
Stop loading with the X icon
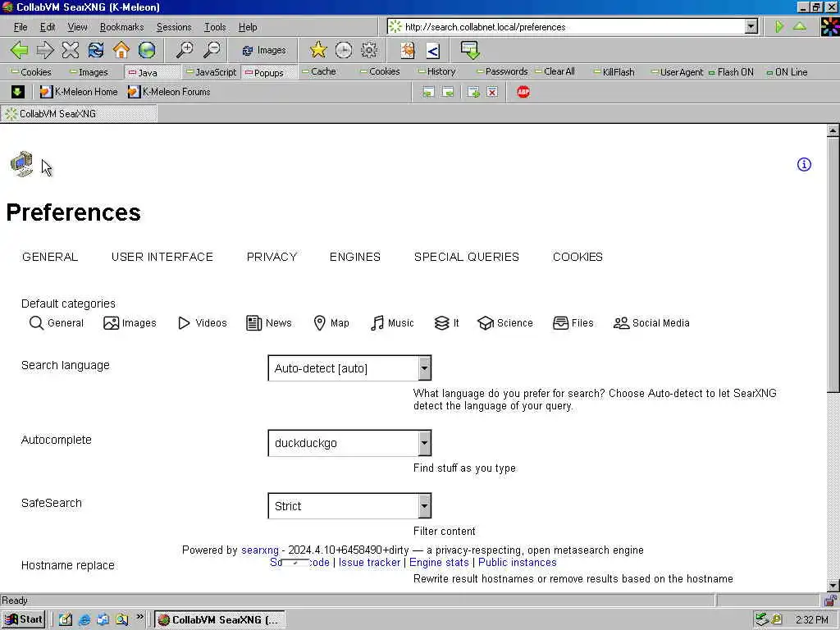click(x=71, y=50)
